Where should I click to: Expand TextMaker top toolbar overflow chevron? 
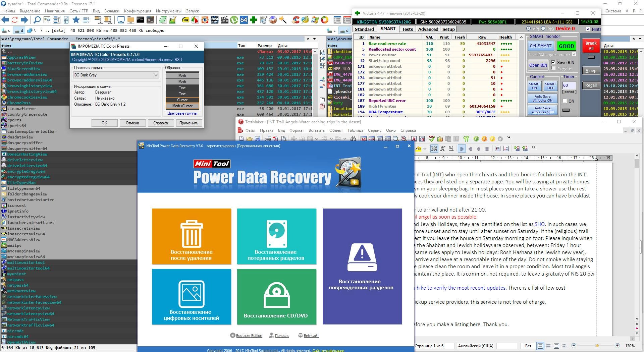508,137
